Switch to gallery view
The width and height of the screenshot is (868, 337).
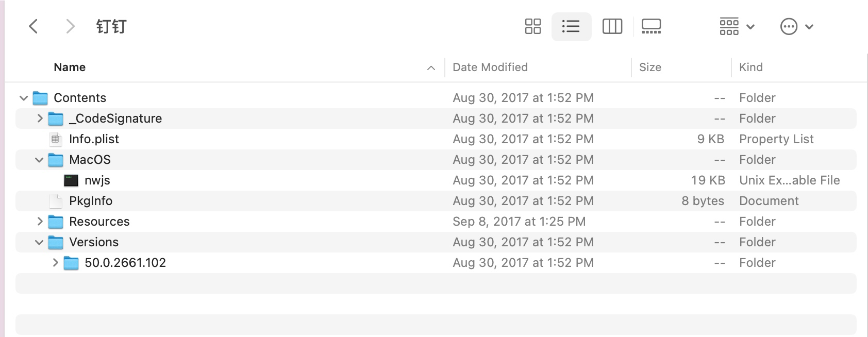click(651, 26)
